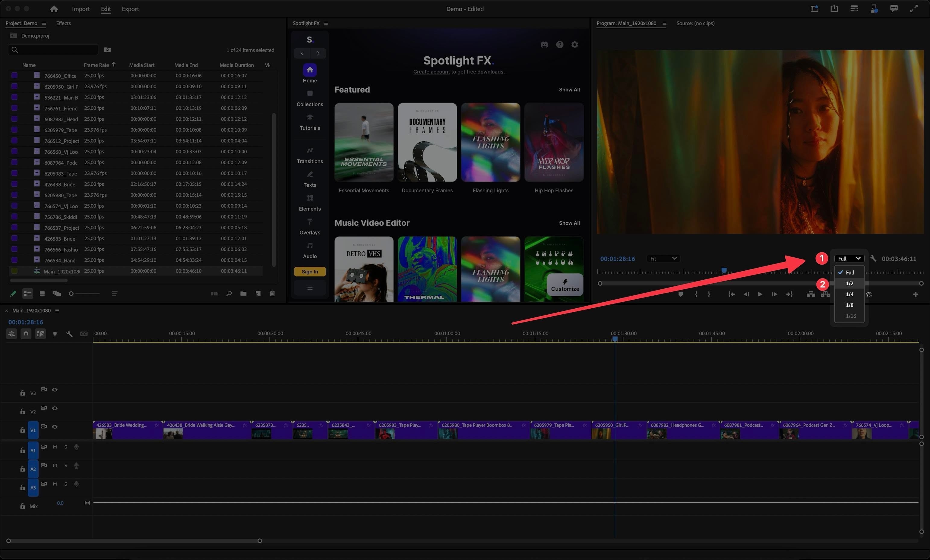Open Spotlight FX bottom hamburger menu
930x560 pixels.
coord(309,288)
